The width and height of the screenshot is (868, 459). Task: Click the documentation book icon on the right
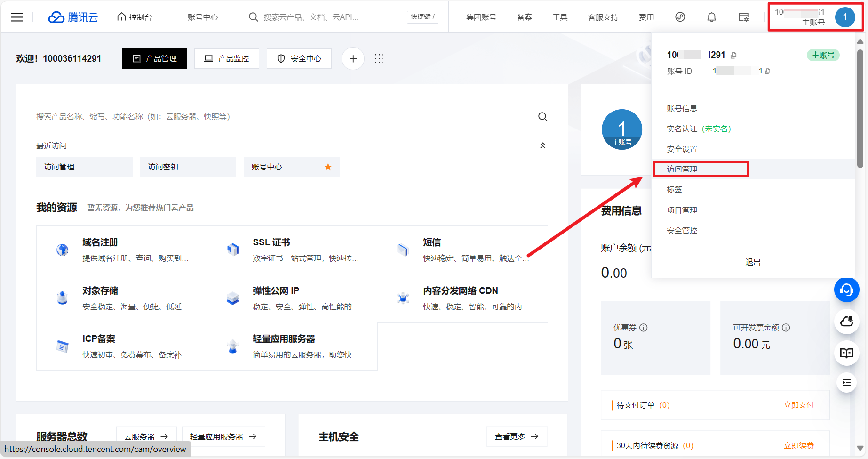click(x=846, y=353)
